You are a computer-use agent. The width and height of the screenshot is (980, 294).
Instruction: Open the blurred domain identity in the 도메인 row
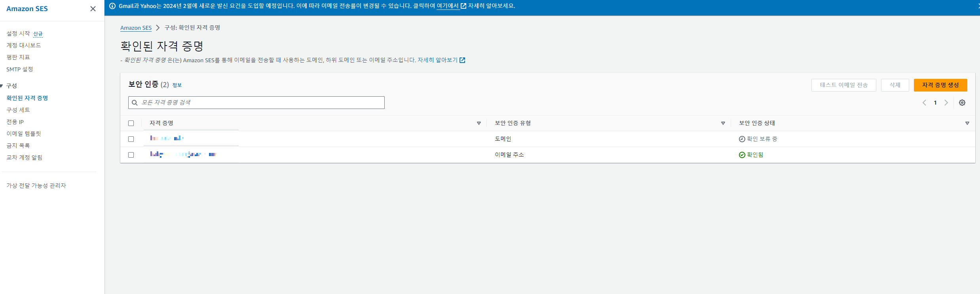pos(167,138)
